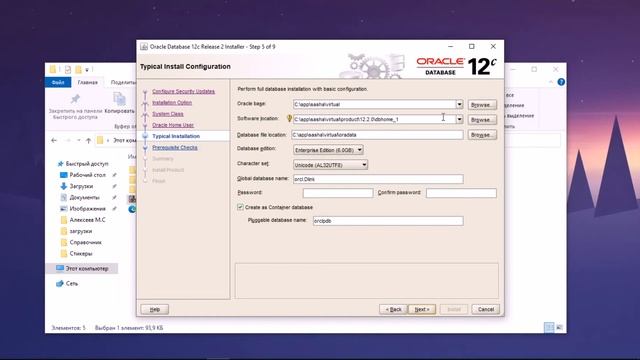This screenshot has width=640, height=360.
Task: Open the Файл tab in Explorer
Action: click(58, 82)
